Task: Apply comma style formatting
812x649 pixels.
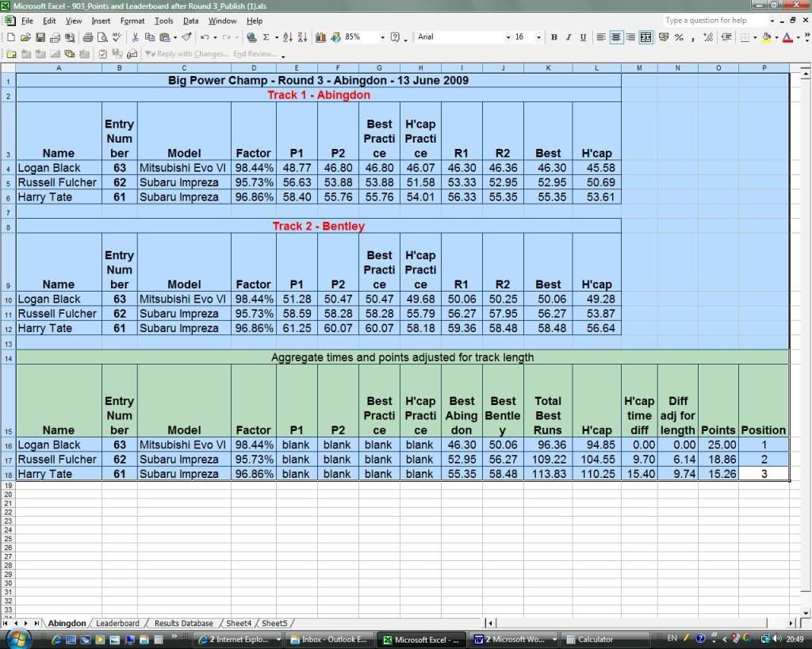Action: point(693,37)
